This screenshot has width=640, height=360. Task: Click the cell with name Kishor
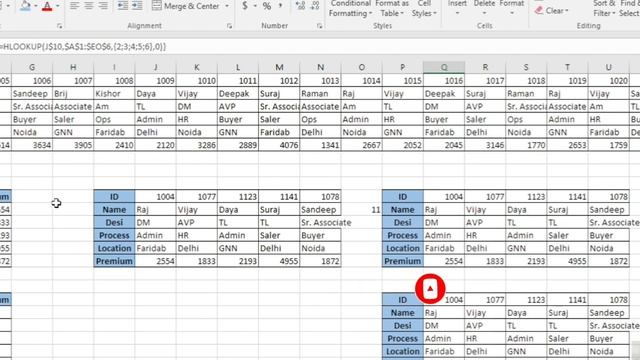(114, 93)
